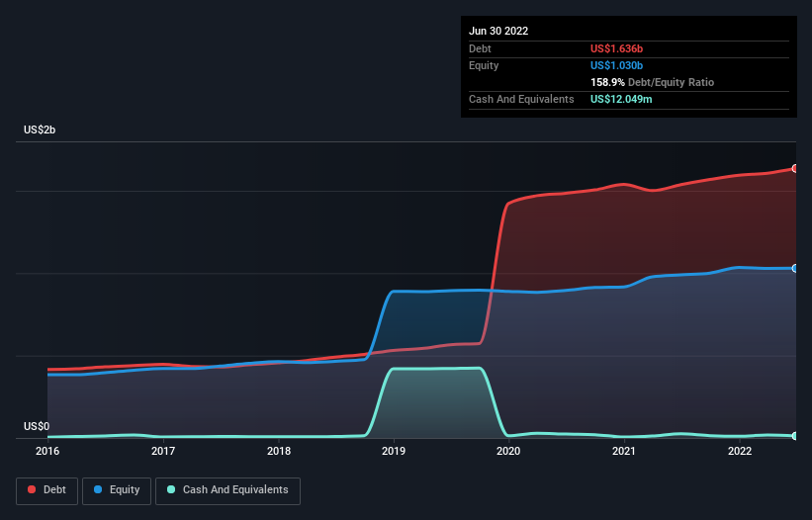
Task: Click the US$12.049m cash value
Action: tap(621, 99)
